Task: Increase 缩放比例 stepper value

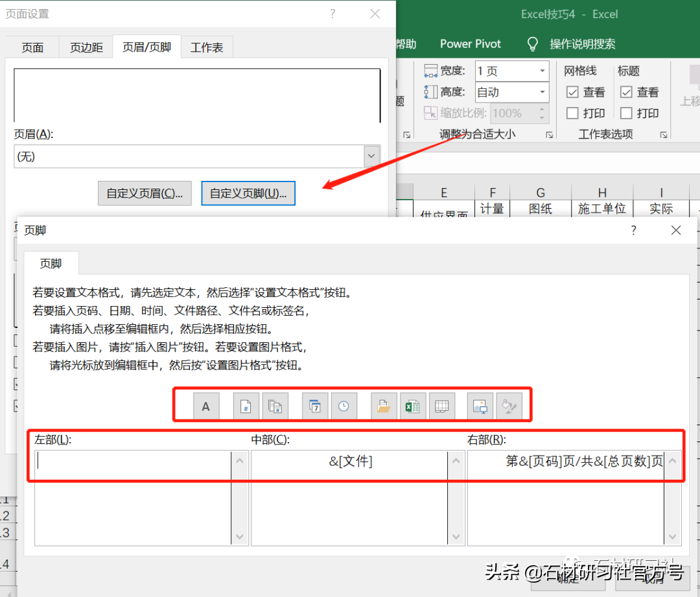Action: (542, 108)
